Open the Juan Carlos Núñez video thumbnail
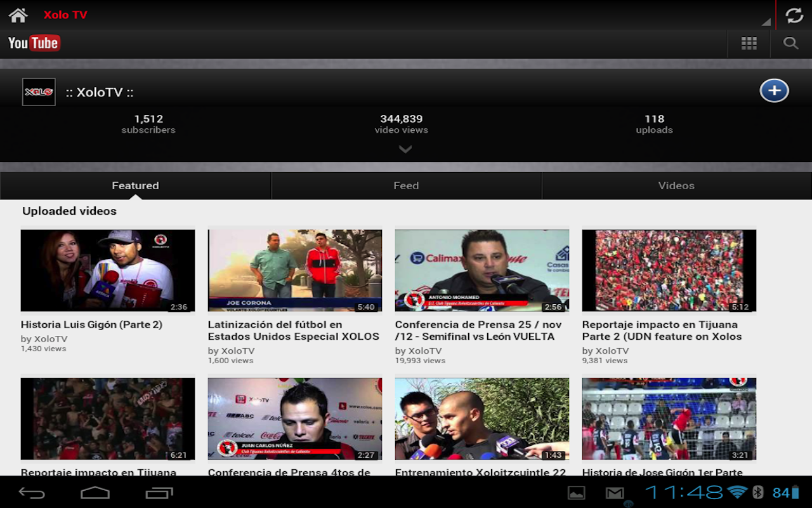The width and height of the screenshot is (812, 508). pyautogui.click(x=295, y=418)
